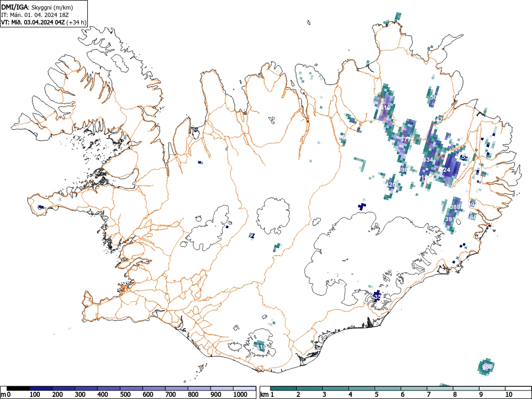Click the 4–5 km legend color swatch

pyautogui.click(x=362, y=388)
